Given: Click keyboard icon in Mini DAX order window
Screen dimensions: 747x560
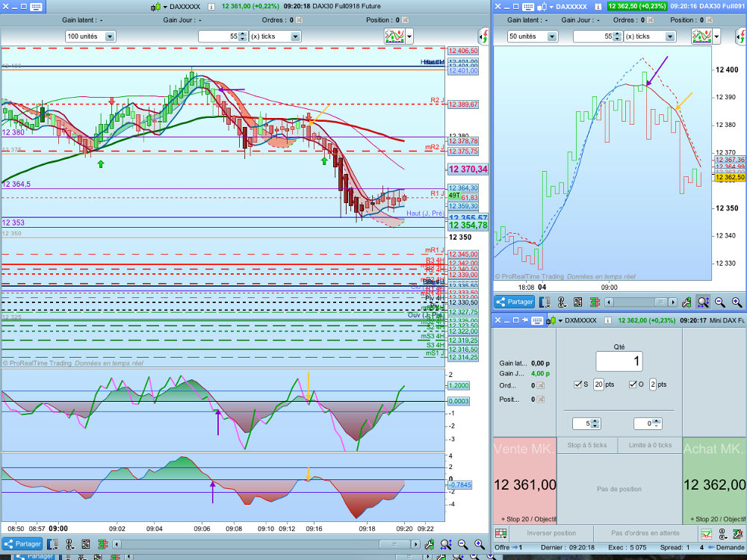Looking at the screenshot, I should click(x=537, y=320).
